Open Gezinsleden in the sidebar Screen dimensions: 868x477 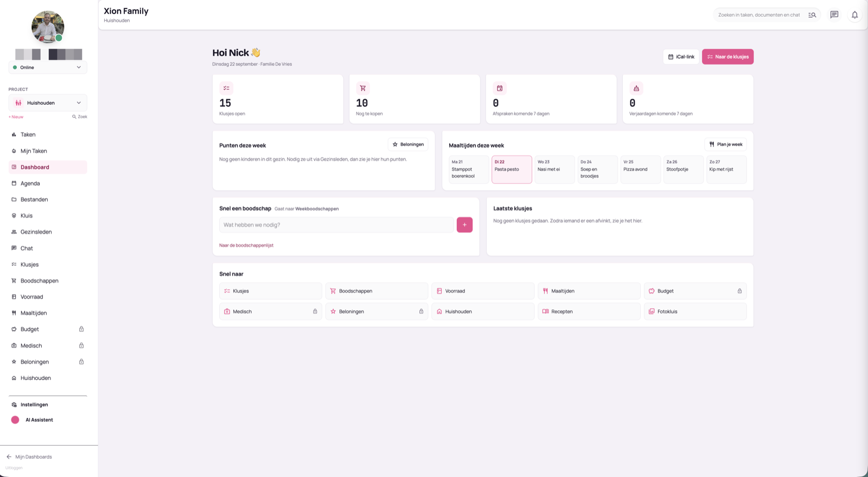48,232
